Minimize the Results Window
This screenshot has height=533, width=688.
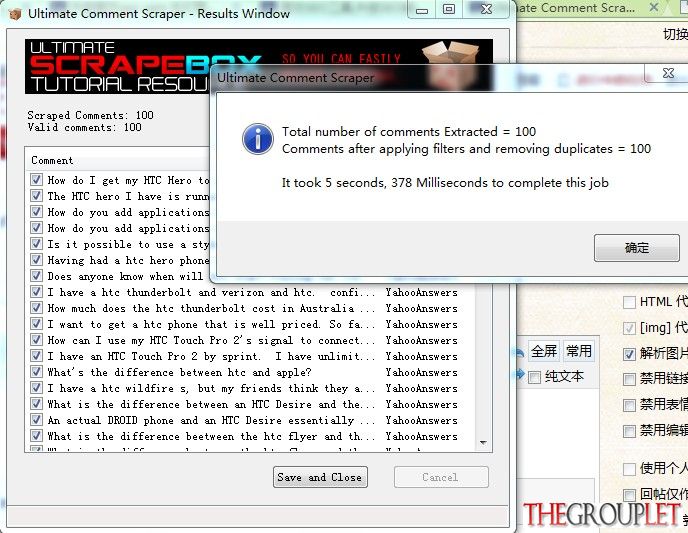pyautogui.click(x=422, y=10)
